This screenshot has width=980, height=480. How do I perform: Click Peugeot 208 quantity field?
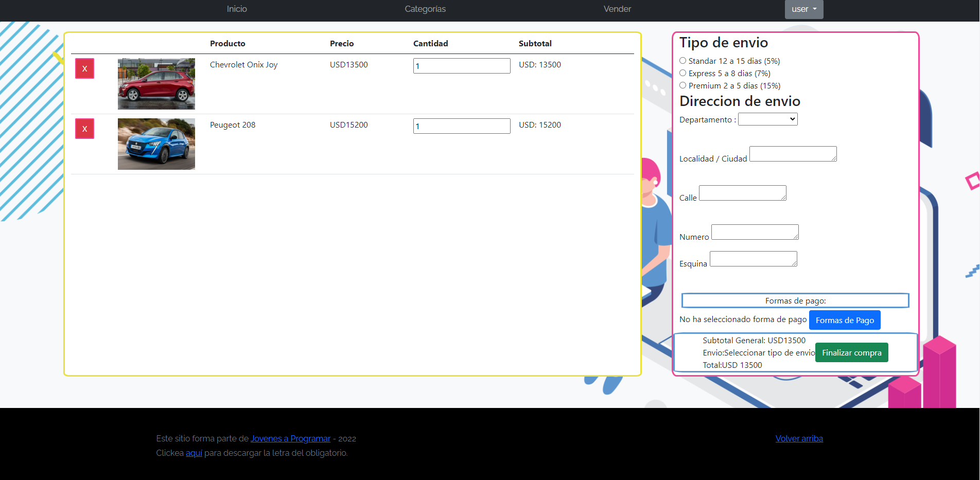[x=462, y=126]
